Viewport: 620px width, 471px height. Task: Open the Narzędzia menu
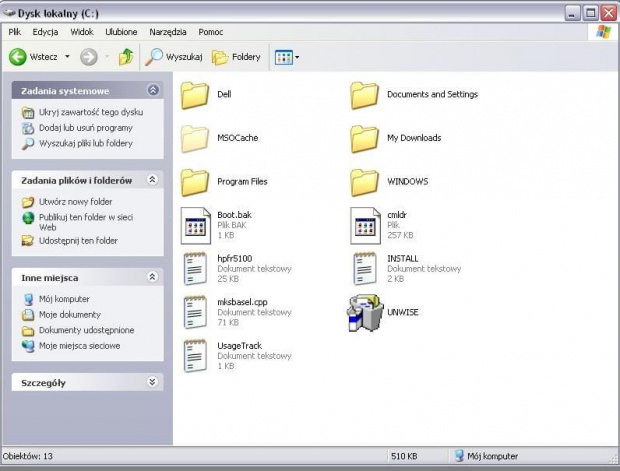[168, 32]
